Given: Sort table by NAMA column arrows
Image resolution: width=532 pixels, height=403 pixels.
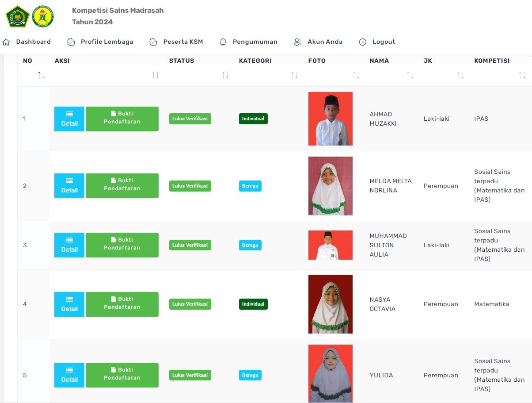Looking at the screenshot, I should (410, 75).
